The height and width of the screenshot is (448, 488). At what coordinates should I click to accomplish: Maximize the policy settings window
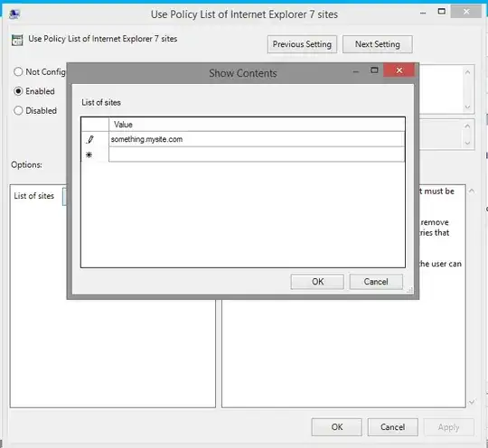click(441, 12)
